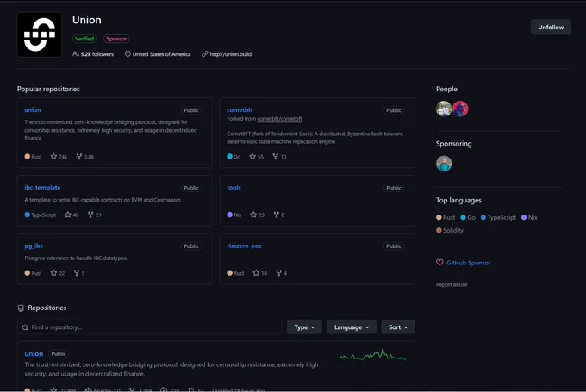586x392 pixels.
Task: Click the fork icon on cometbls card
Action: pyautogui.click(x=276, y=157)
